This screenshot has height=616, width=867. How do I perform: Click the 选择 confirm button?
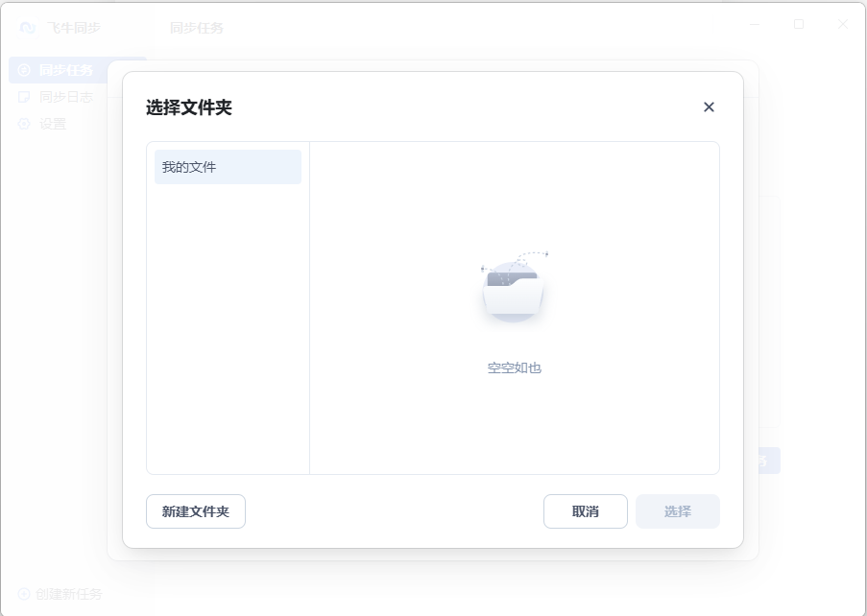[677, 511]
